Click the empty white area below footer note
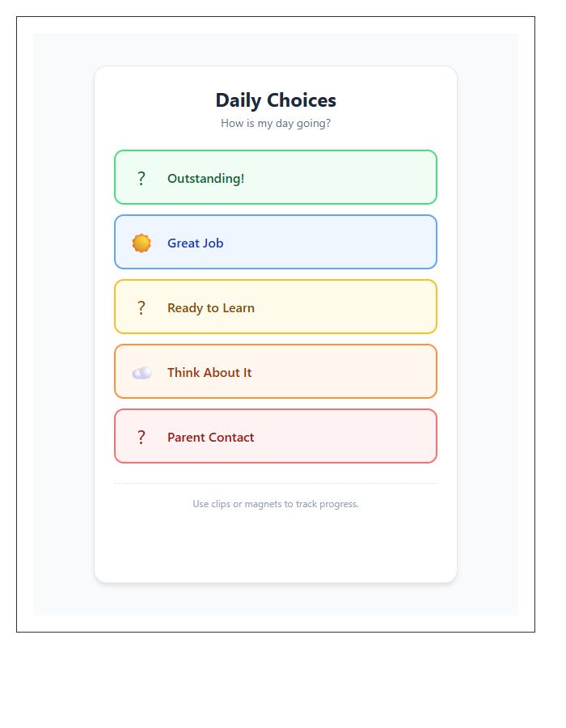Screen dimensions: 566x728 [x=276, y=545]
